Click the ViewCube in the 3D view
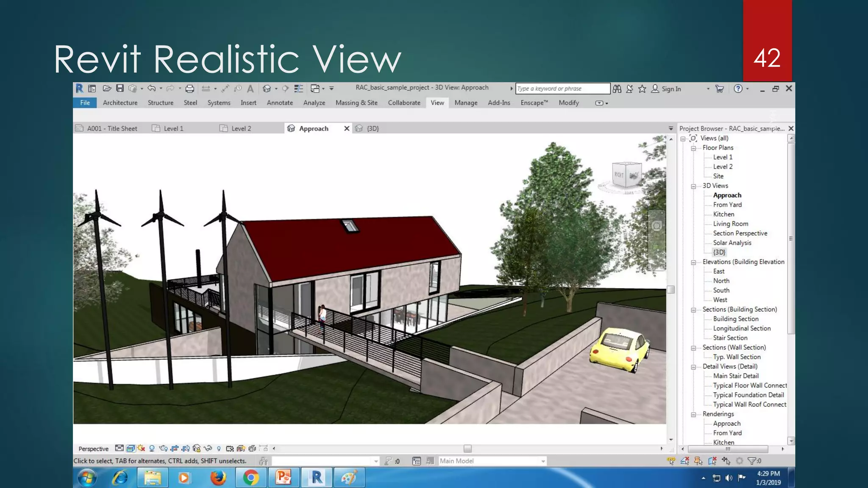 pos(626,175)
